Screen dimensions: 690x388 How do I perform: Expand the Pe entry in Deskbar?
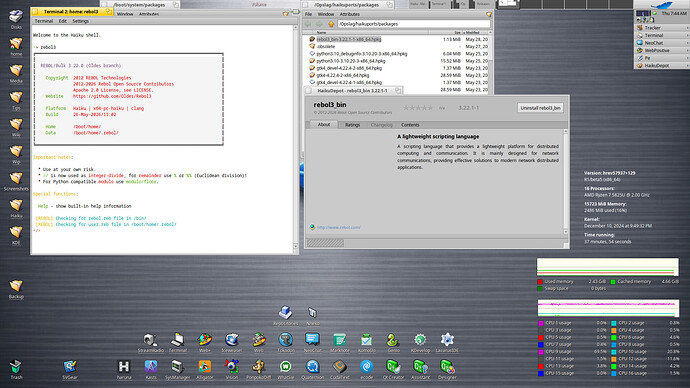(662, 58)
